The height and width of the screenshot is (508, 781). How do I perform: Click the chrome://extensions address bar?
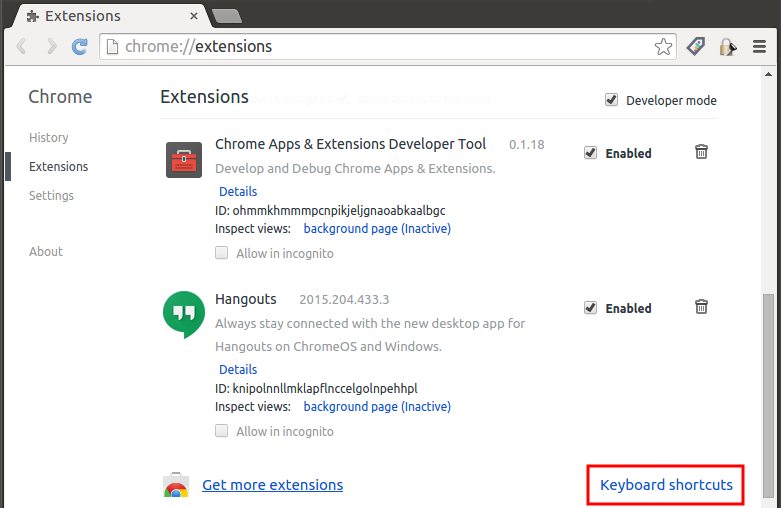pos(388,46)
